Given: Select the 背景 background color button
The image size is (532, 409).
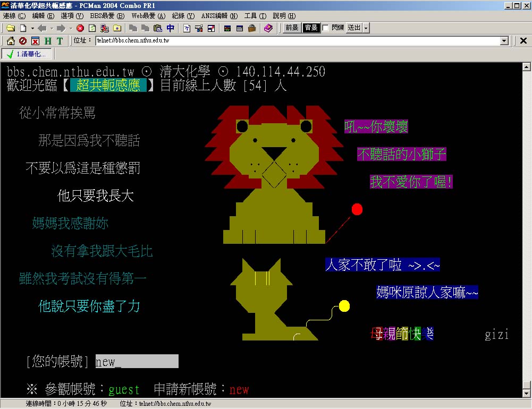Looking at the screenshot, I should [x=311, y=28].
